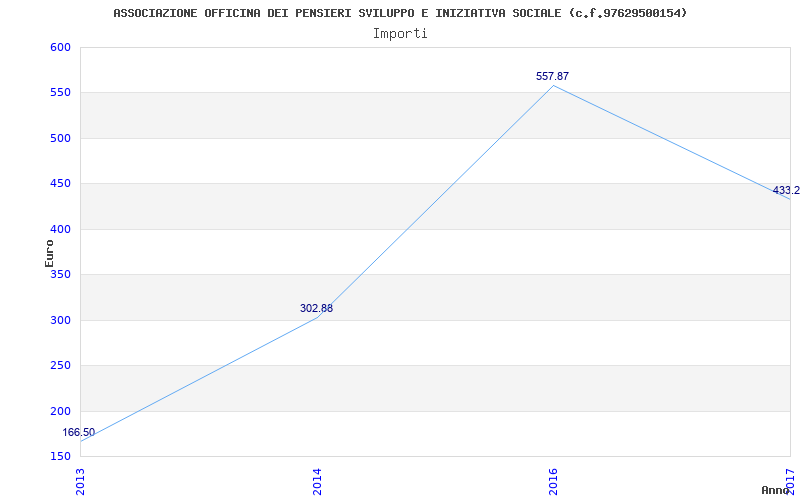
Task: Select the 166.50 data label
Action: tap(79, 433)
